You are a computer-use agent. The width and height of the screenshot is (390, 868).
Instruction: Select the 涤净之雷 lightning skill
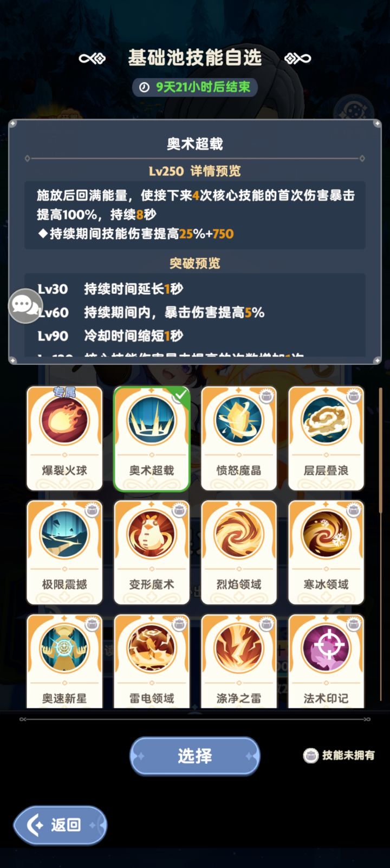(239, 661)
